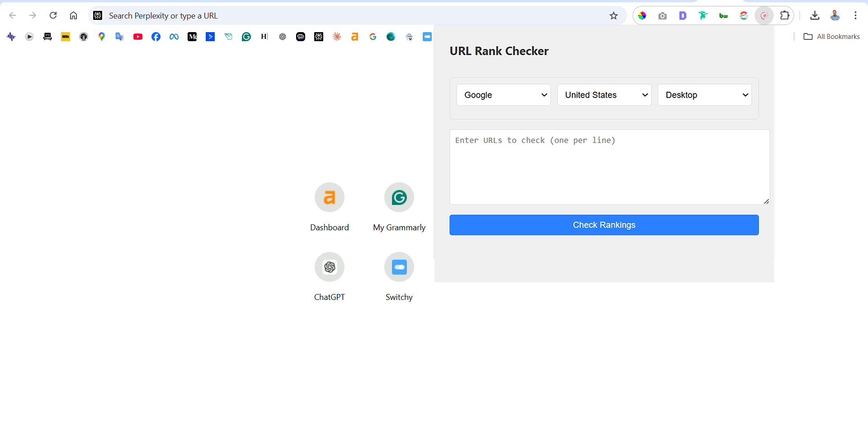Open the Google Maps bookmark
Image resolution: width=868 pixels, height=437 pixels.
[102, 37]
